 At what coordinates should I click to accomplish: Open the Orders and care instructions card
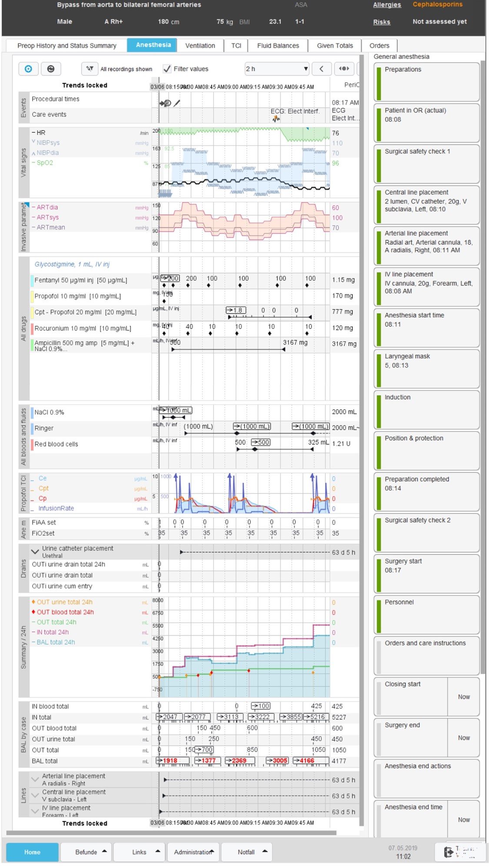(x=426, y=655)
